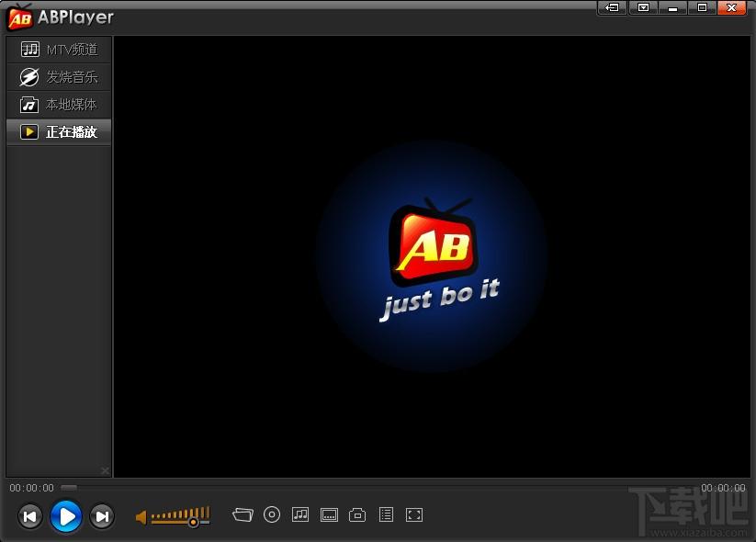This screenshot has height=542, width=756.
Task: Click the ABPlayer logo in the title bar
Action: [x=62, y=17]
